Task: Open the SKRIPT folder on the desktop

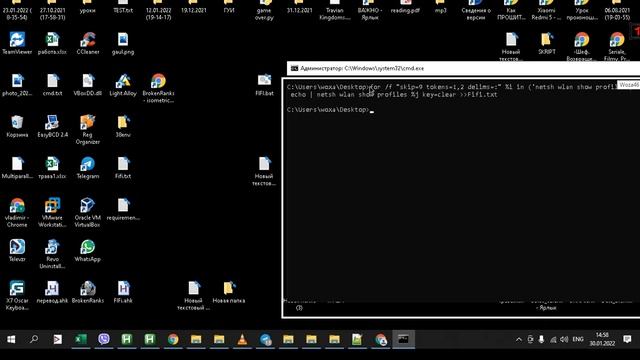Action: 547,44
